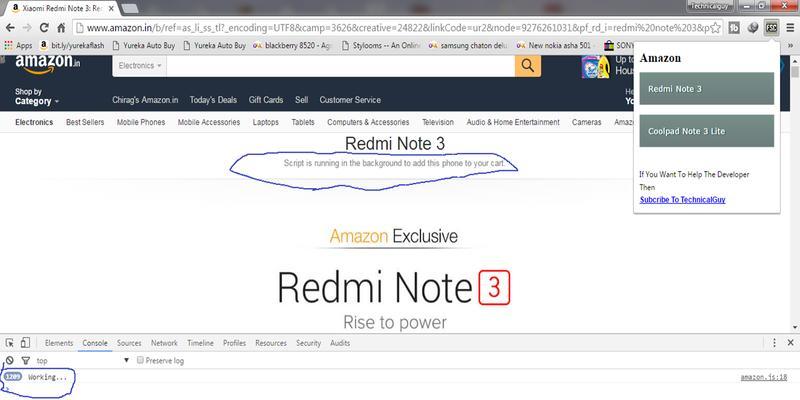Open the New nokia asha 501 bookmark
This screenshot has width=800, height=400.
tap(554, 45)
